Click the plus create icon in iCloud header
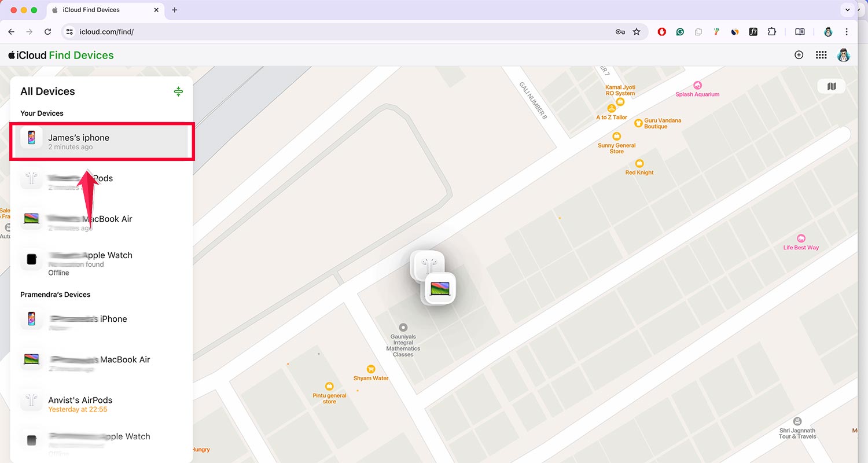The image size is (868, 463). pos(799,55)
